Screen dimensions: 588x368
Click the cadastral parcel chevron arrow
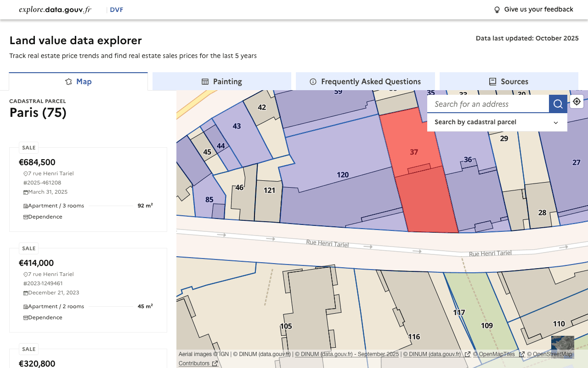(556, 122)
